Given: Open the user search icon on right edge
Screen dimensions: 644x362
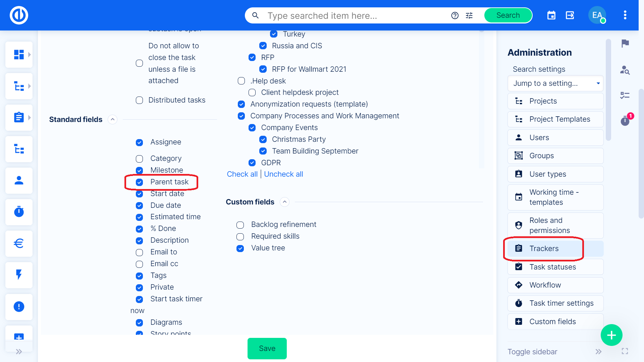Looking at the screenshot, I should (x=625, y=70).
